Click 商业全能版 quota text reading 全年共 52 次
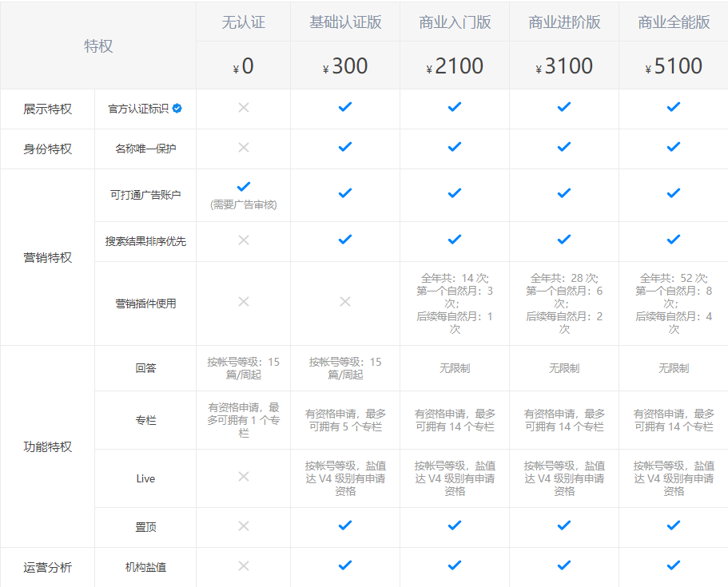Screen dimensions: 728x587 (674, 279)
